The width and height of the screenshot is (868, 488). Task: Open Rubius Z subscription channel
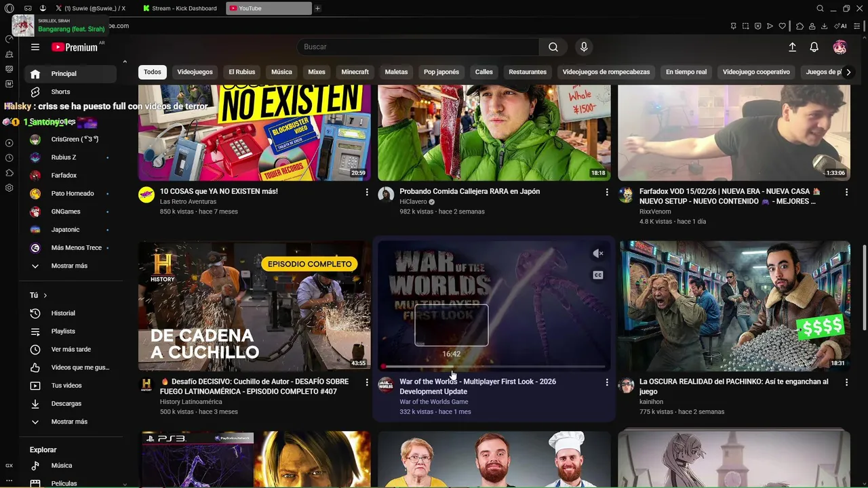tap(71, 157)
